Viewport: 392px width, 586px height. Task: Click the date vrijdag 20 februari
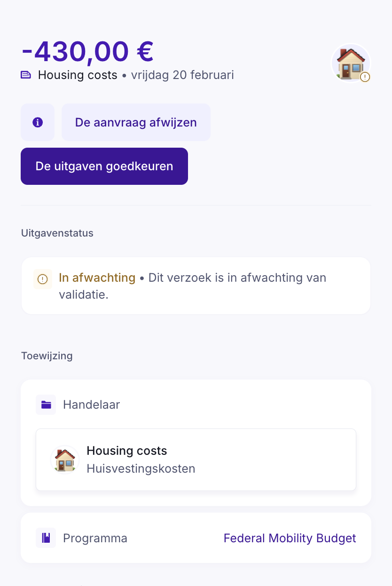pyautogui.click(x=182, y=75)
